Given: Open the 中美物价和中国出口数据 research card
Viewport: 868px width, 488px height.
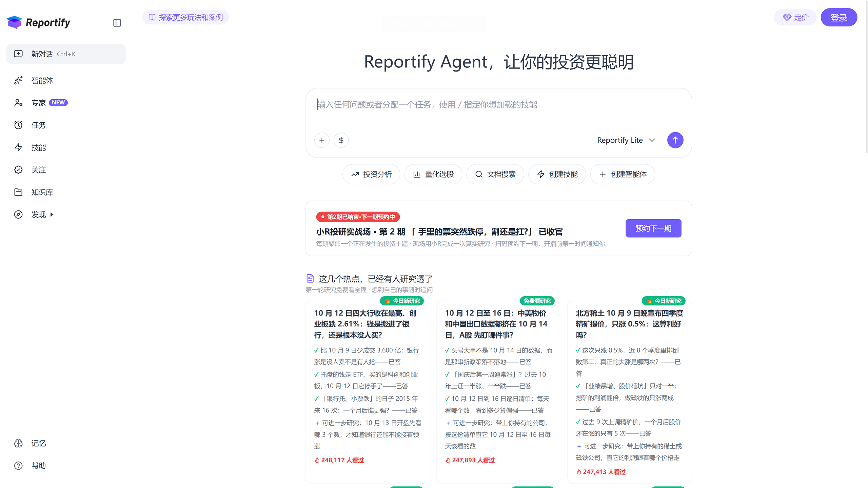Looking at the screenshot, I should (499, 391).
